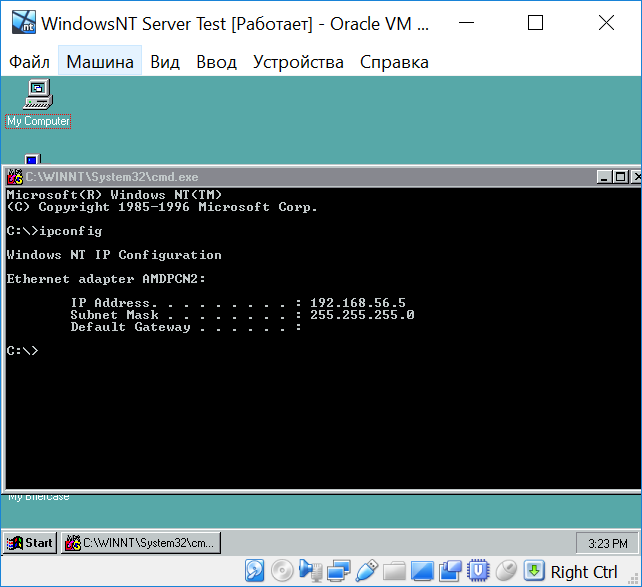Image resolution: width=642 pixels, height=587 pixels.
Task: Click the USB devices indicator icon
Action: click(x=366, y=571)
